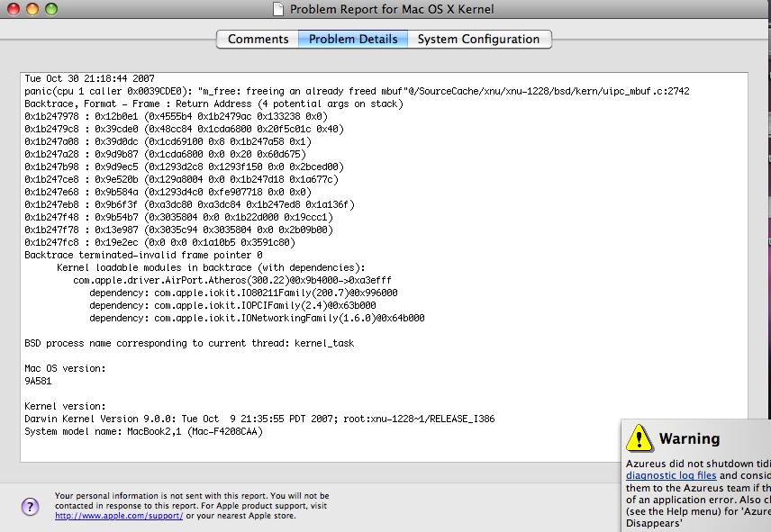Click the timestamp line 'Tue Oct 30 21:18:44 2007'
Screen dimensions: 771x532
(89, 78)
